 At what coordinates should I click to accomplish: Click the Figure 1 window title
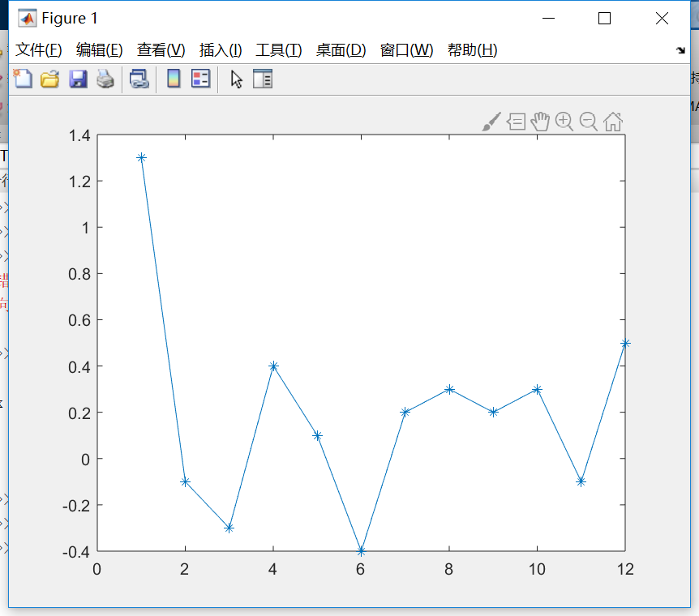[70, 19]
